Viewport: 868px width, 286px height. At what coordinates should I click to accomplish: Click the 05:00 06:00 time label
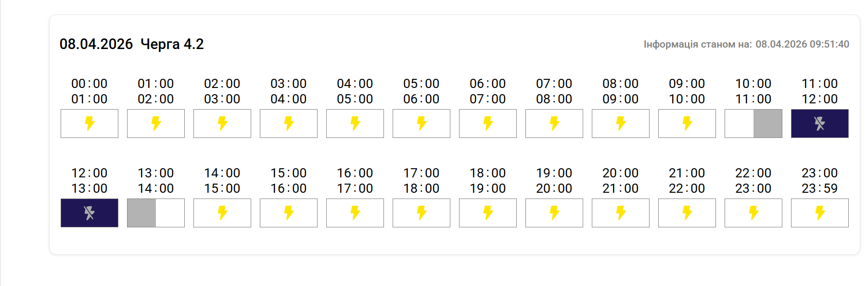point(421,91)
